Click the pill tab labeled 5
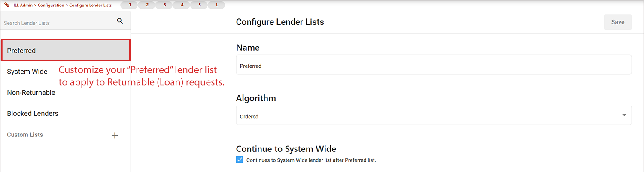The image size is (644, 172). pyautogui.click(x=200, y=5)
